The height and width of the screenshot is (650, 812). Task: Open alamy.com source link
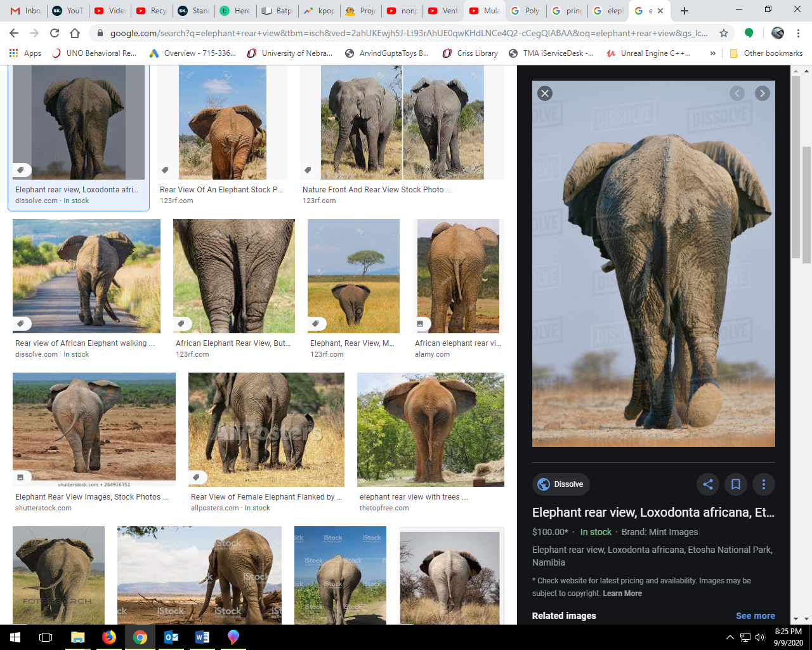(432, 354)
